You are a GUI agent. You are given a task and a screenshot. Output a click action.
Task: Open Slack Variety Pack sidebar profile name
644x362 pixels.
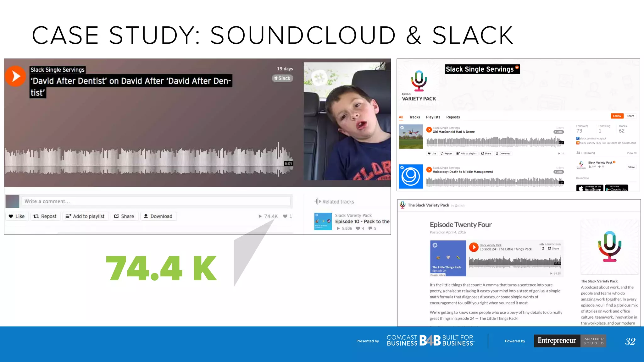(600, 163)
